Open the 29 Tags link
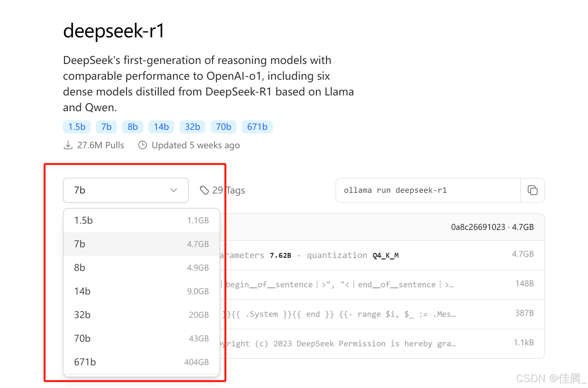This screenshot has width=588, height=388. (223, 190)
